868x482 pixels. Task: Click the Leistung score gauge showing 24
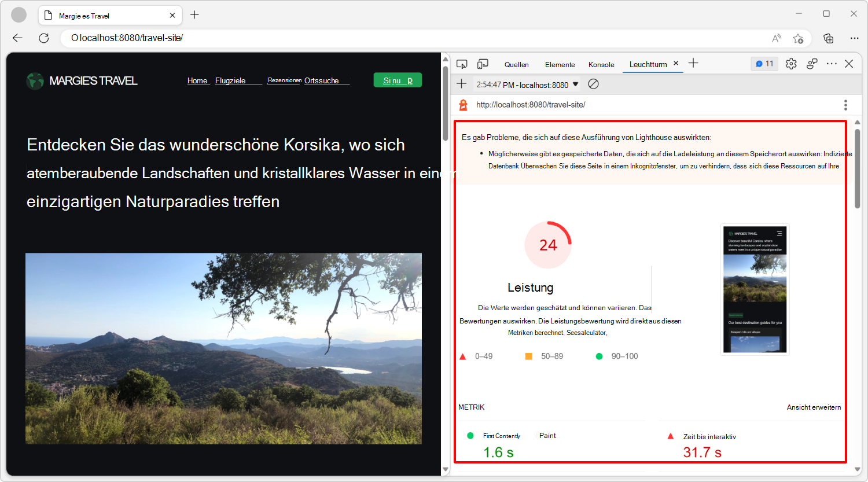pyautogui.click(x=547, y=245)
